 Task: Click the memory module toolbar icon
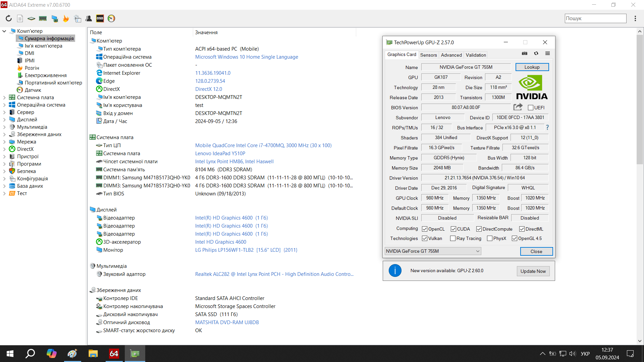coord(43,18)
